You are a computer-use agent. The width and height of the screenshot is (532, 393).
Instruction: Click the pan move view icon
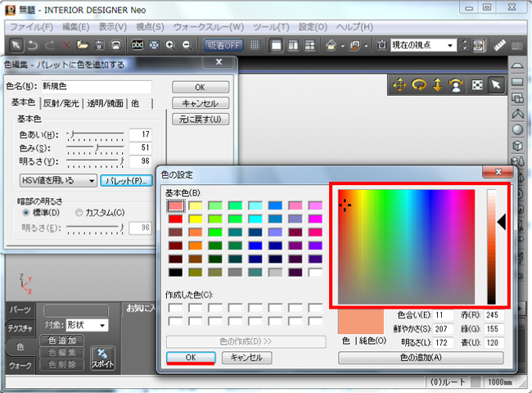pyautogui.click(x=400, y=85)
